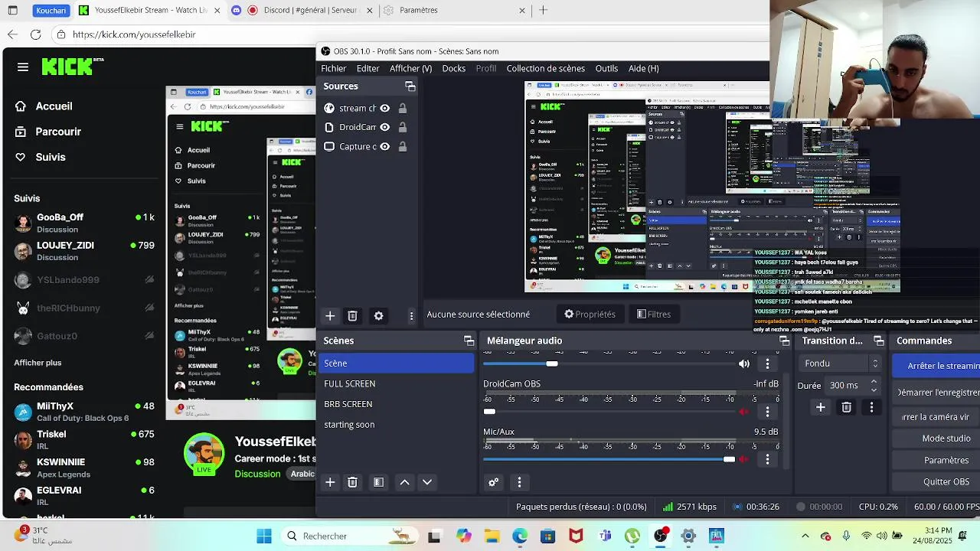Open a new browser tab with plus icon
Screen dimensions: 980x551
click(543, 10)
